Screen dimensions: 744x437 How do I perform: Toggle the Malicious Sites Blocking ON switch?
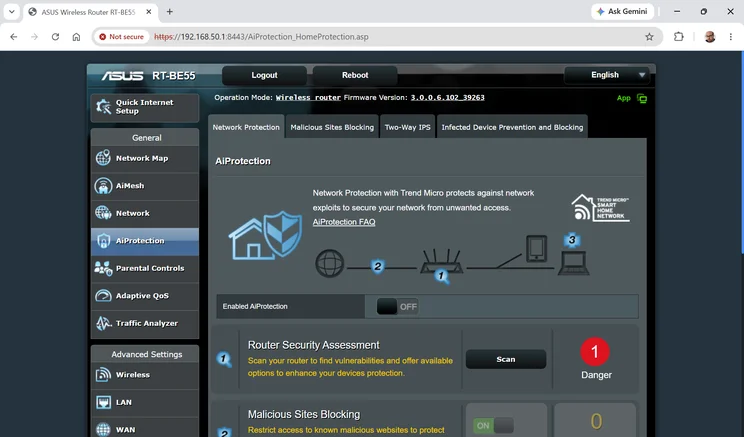point(493,425)
